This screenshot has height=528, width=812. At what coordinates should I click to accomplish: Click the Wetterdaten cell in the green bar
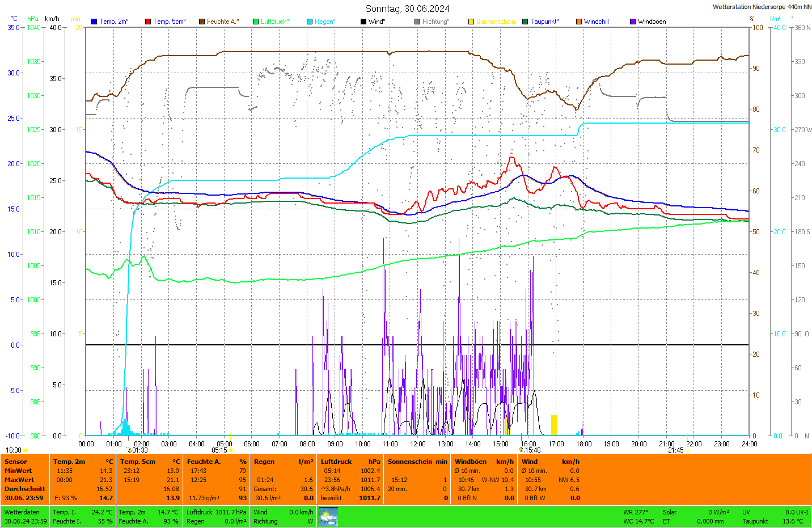[22, 512]
